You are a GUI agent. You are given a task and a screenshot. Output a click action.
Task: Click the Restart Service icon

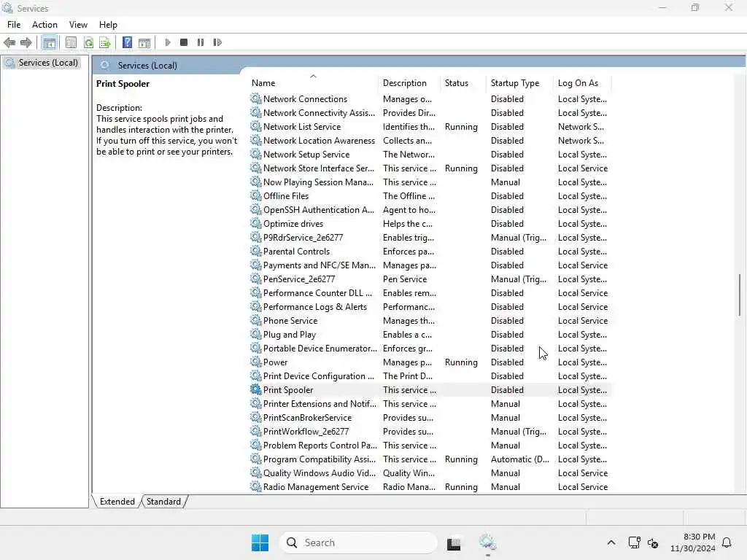[217, 42]
